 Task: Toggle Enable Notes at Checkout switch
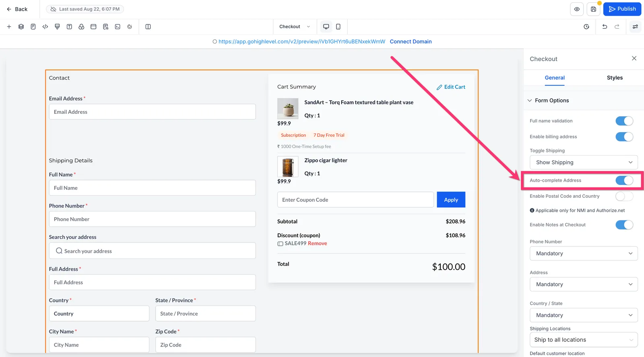pyautogui.click(x=624, y=225)
